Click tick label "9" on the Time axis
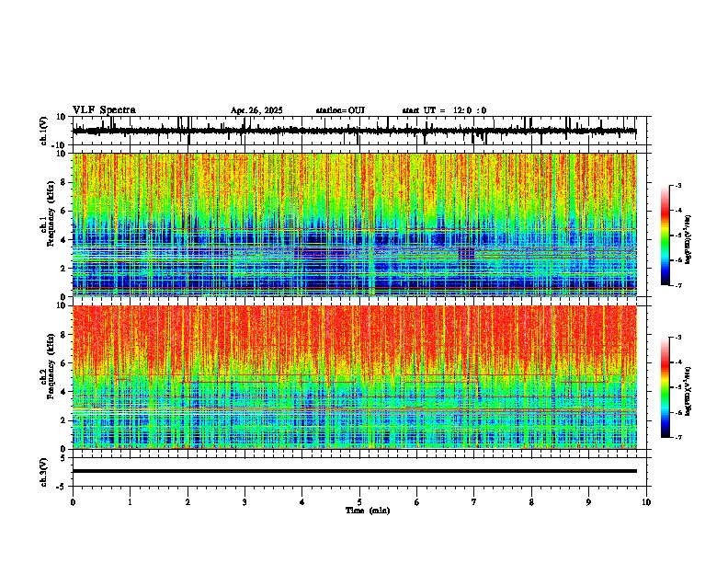This screenshot has width=728, height=563. [x=588, y=502]
